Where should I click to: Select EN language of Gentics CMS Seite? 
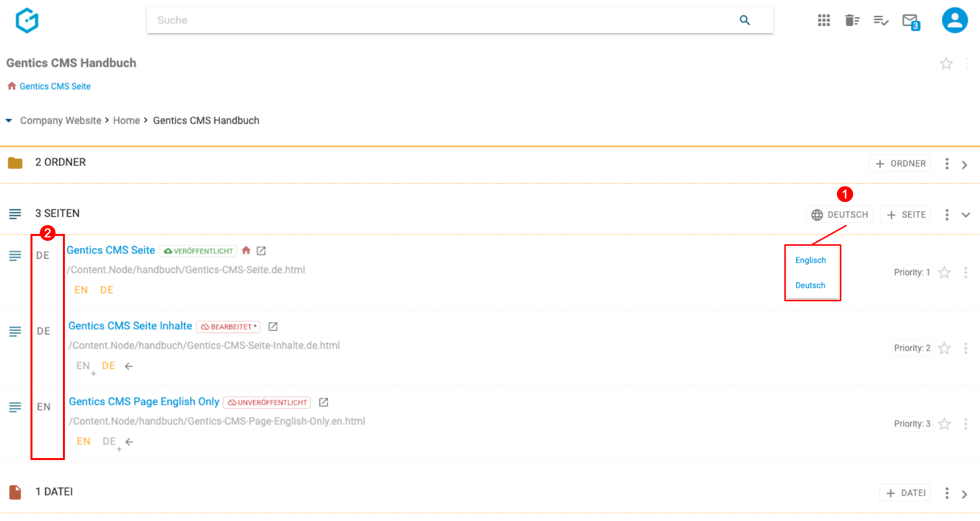[81, 290]
